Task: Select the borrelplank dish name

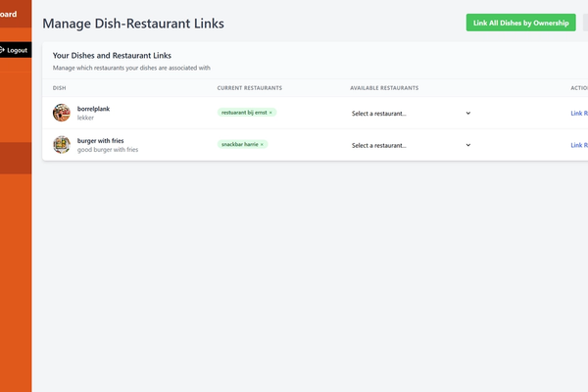Action: click(x=93, y=109)
